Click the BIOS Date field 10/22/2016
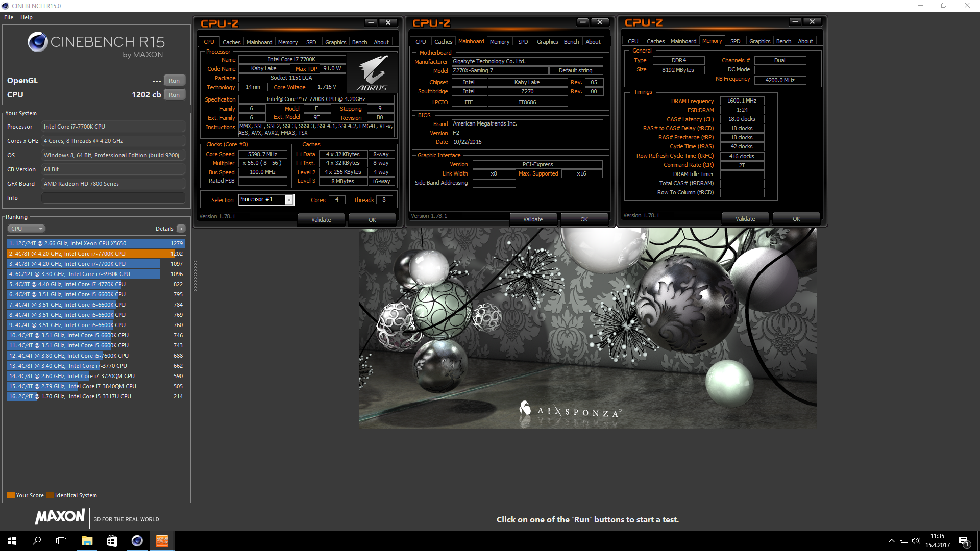Image resolution: width=980 pixels, height=551 pixels. (527, 142)
